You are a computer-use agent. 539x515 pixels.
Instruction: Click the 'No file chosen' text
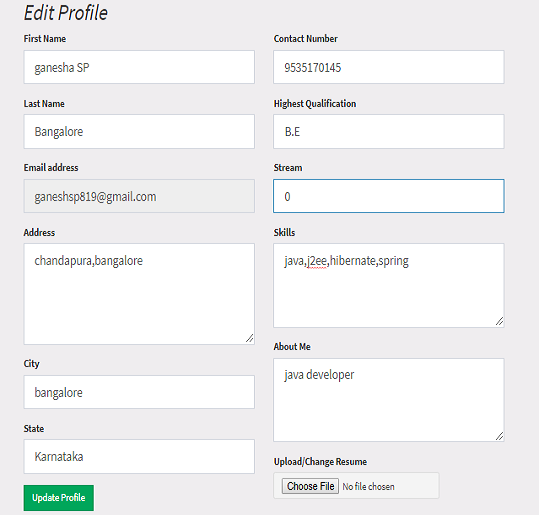[368, 486]
